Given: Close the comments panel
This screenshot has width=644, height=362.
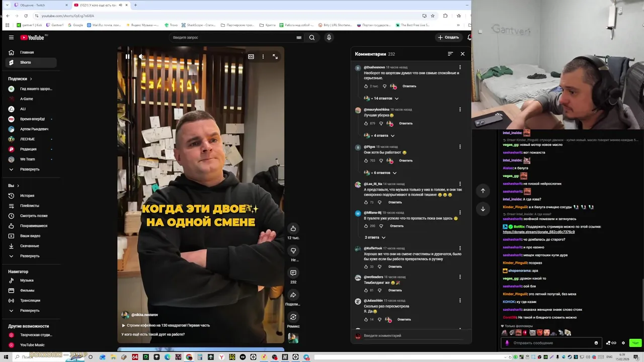Looking at the screenshot, I should click(x=462, y=54).
